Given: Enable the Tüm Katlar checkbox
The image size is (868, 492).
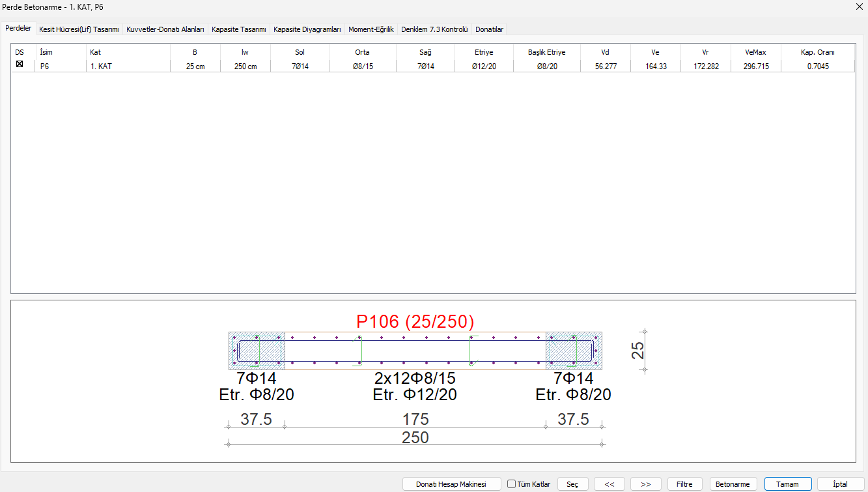Looking at the screenshot, I should coord(512,484).
